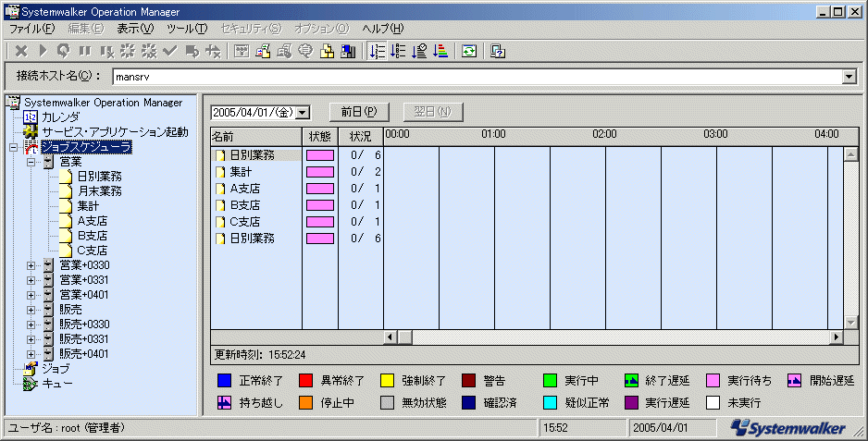The height and width of the screenshot is (441, 868).
Task: Click the pause toolbar icon
Action: (85, 52)
